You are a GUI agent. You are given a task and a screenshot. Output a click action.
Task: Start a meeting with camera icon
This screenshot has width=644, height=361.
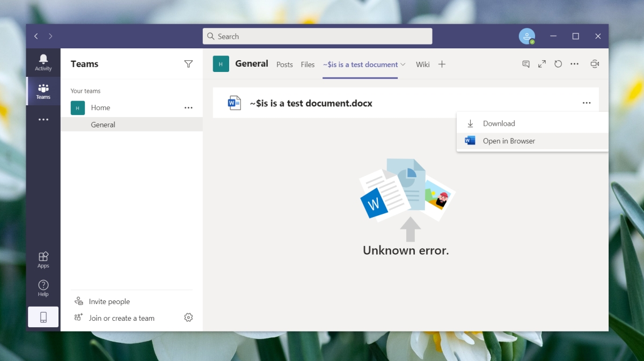[595, 64]
